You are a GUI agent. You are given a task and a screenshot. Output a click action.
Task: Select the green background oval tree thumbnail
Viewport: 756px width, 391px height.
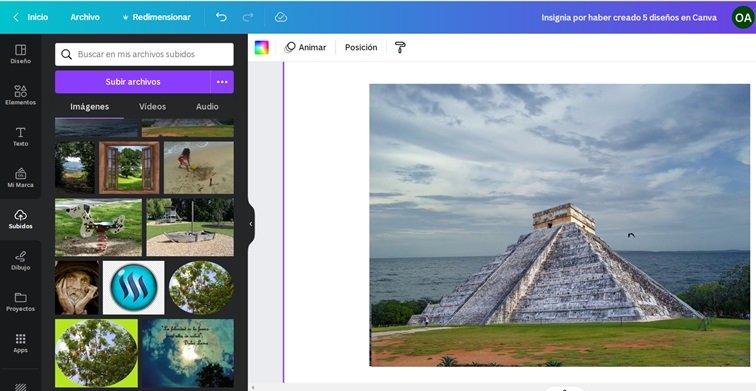click(96, 353)
